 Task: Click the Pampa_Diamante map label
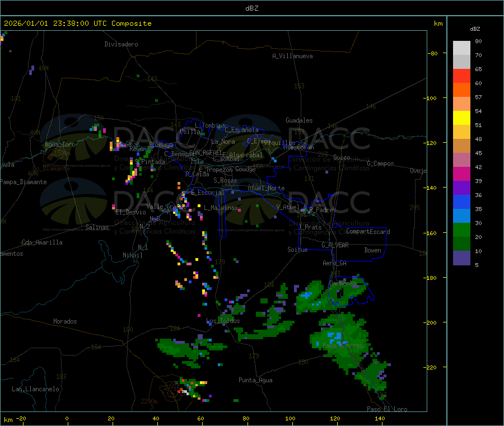tap(23, 182)
